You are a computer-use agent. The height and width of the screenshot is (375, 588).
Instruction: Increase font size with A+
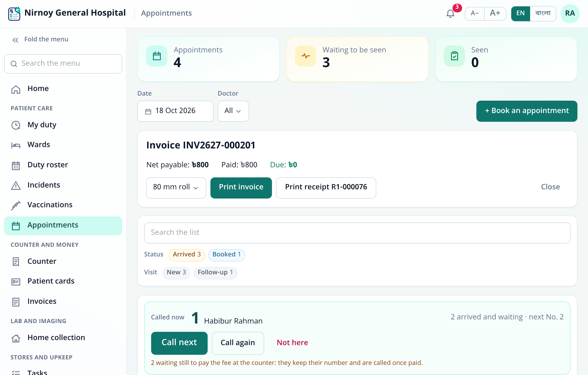tap(495, 13)
